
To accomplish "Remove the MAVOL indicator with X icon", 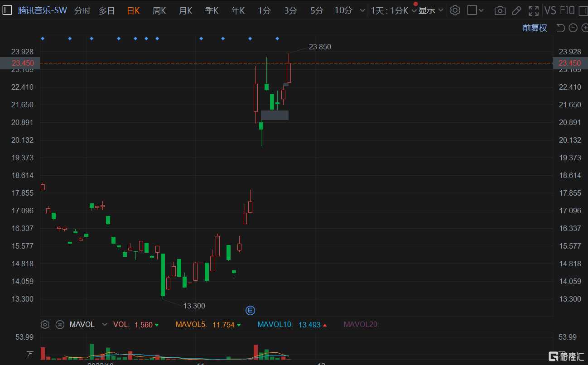I will point(60,324).
